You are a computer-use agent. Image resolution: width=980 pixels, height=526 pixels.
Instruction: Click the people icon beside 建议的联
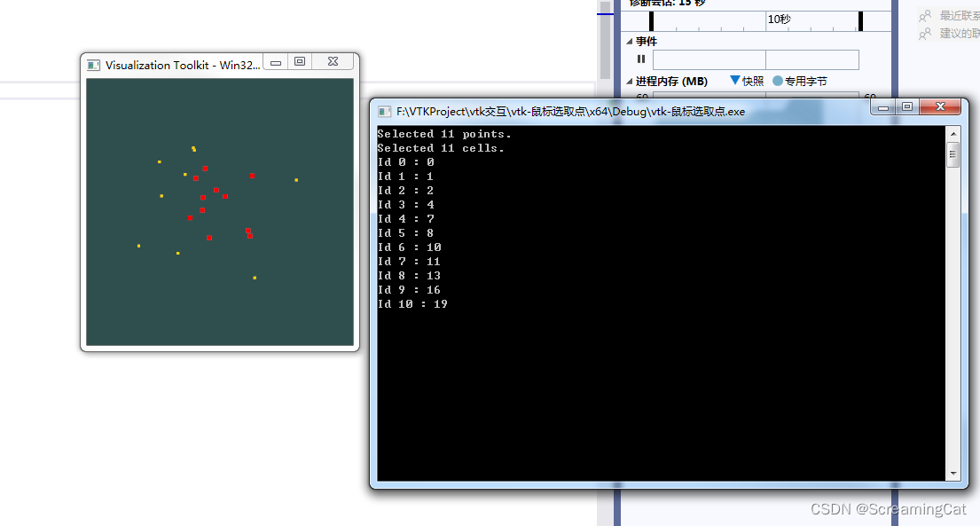925,35
